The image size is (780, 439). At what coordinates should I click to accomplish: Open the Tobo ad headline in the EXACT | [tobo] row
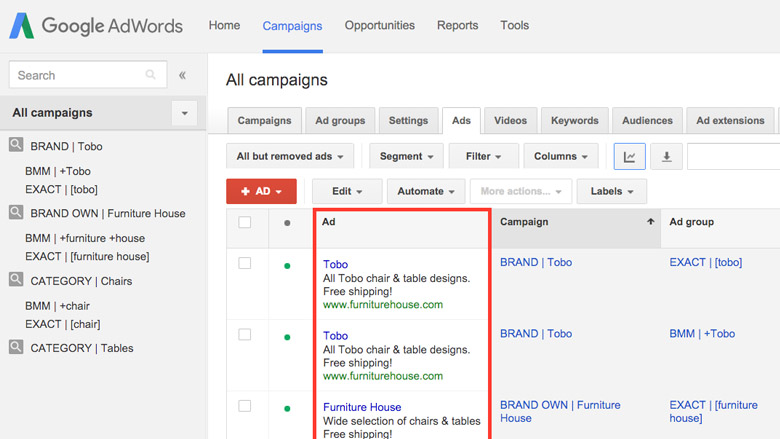click(335, 264)
